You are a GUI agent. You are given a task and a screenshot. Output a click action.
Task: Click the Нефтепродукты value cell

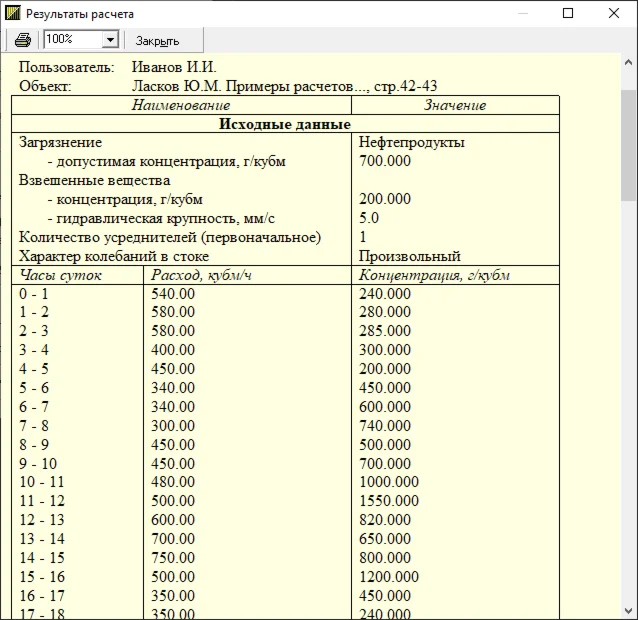(411, 143)
